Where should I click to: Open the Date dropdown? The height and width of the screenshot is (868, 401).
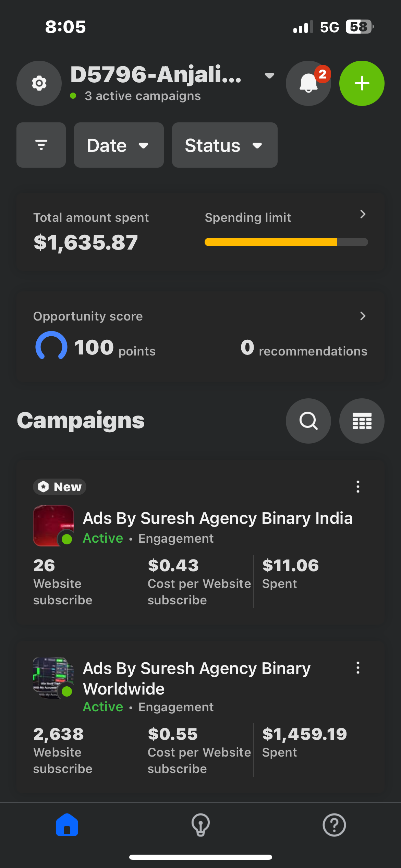point(119,145)
